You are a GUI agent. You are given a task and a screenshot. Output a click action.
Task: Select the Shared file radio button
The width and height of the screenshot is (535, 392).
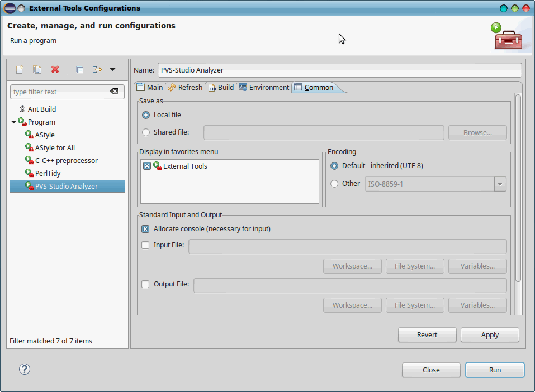point(146,132)
